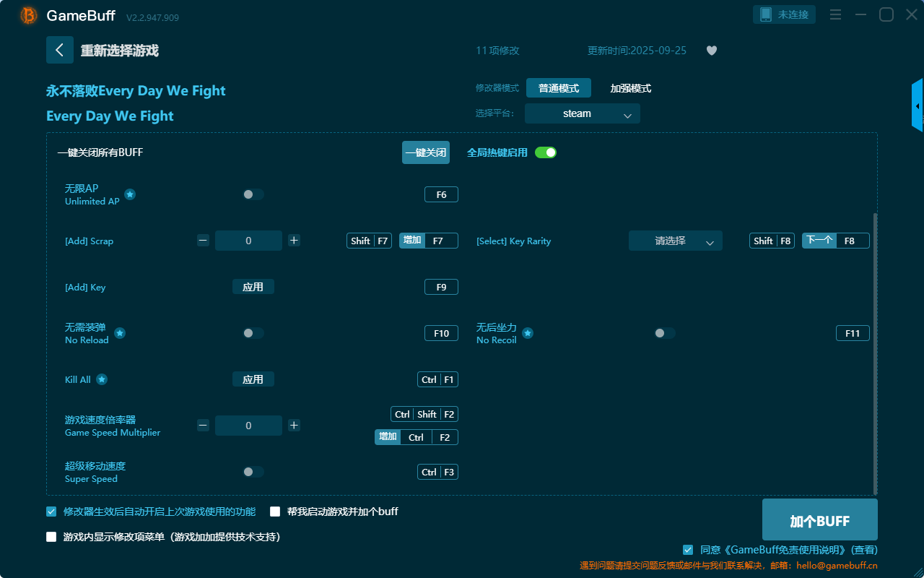The image size is (924, 578).
Task: Click the heart favorite icon
Action: (712, 51)
